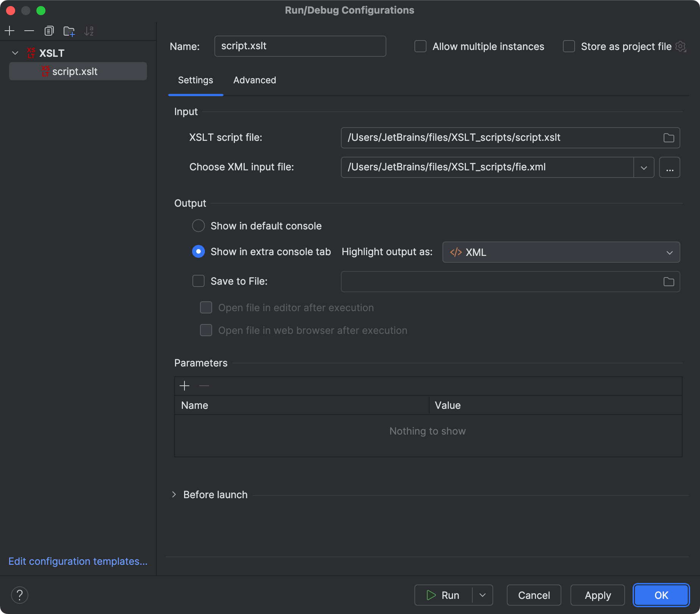Screen dimensions: 700x614
Task: Select Show in default console
Action: click(198, 226)
